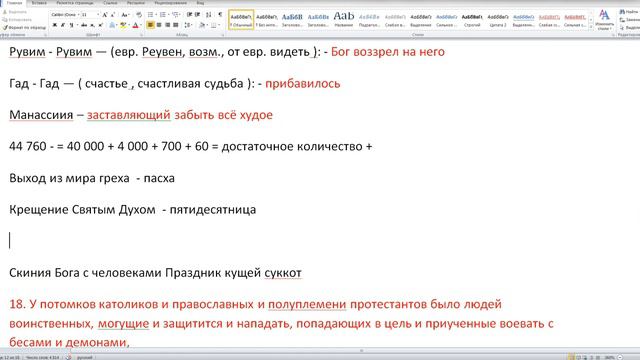Apply the Название (Title) style
The image size is (640, 360).
pyautogui.click(x=344, y=20)
